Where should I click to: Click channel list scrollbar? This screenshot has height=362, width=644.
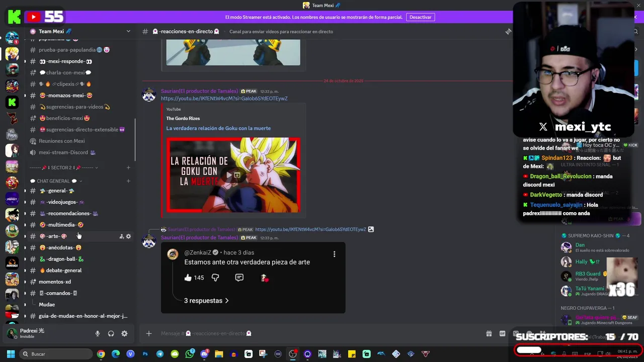point(135,141)
